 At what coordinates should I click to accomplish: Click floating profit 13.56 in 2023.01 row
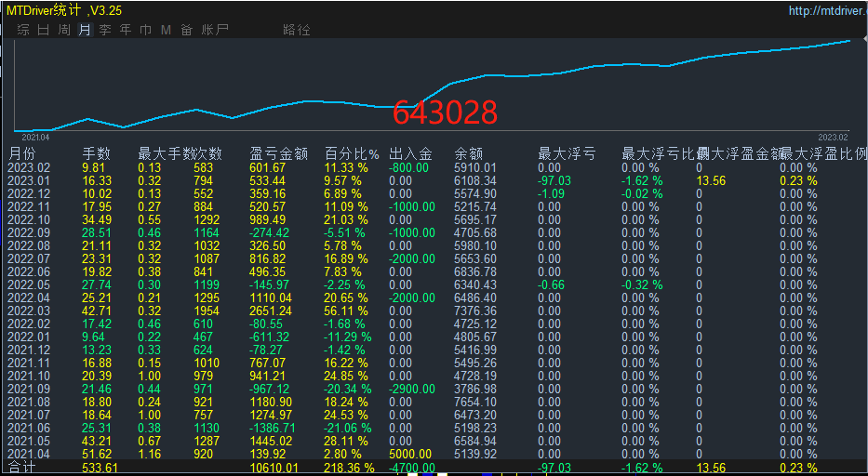pos(711,181)
